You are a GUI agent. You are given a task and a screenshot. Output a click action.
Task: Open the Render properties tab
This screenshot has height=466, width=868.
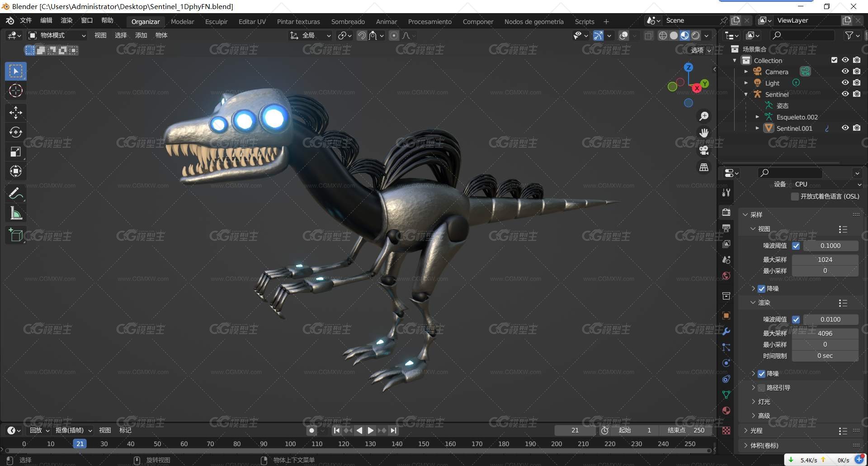(726, 212)
